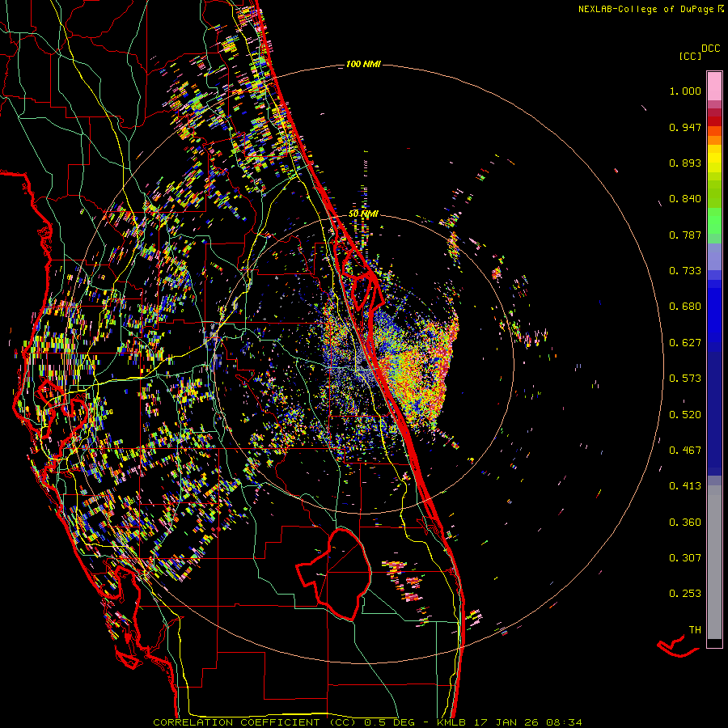Click the 17 JAN 26 08:34 timestamp

click(x=529, y=722)
